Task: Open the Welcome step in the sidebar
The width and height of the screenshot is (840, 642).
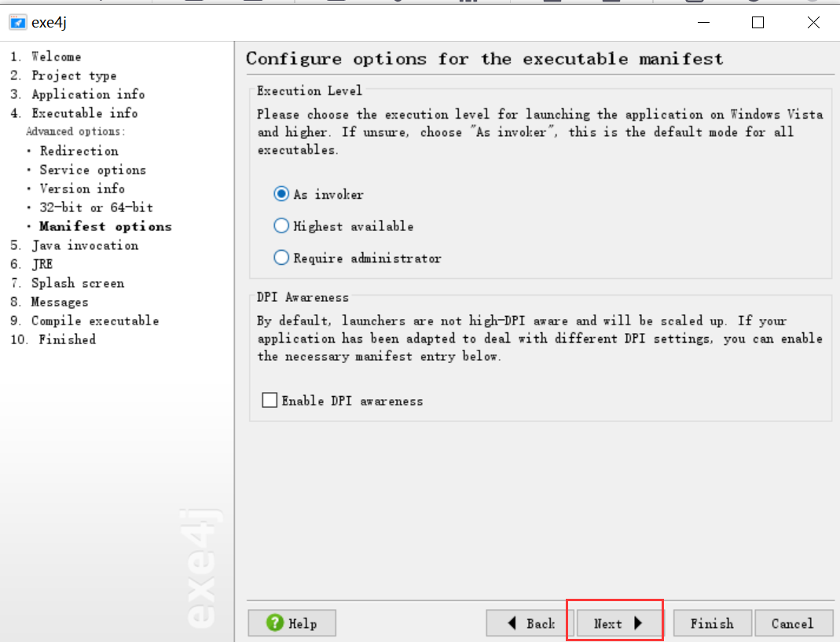Action: tap(55, 56)
